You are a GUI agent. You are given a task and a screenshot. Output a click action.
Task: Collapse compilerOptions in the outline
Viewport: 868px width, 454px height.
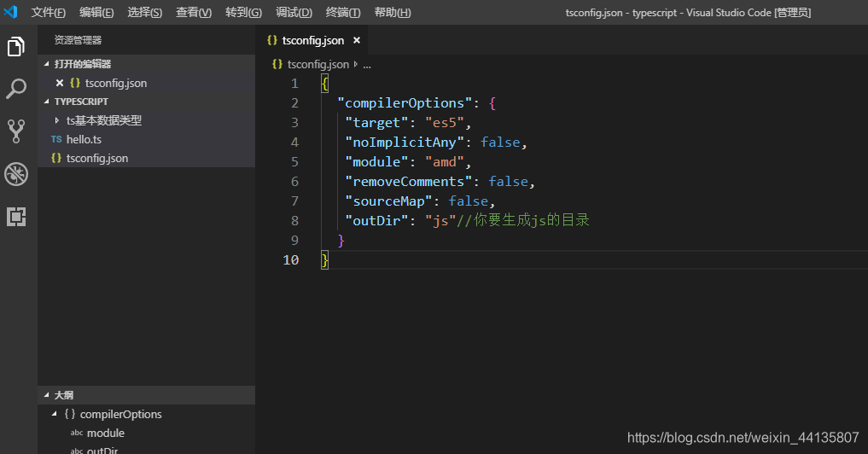point(55,414)
